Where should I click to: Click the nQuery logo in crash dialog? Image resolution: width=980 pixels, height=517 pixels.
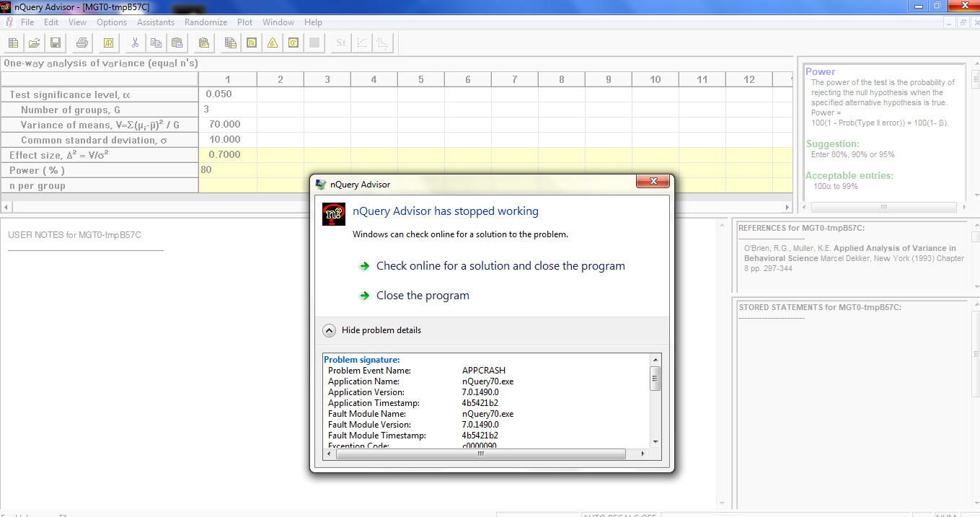(333, 214)
